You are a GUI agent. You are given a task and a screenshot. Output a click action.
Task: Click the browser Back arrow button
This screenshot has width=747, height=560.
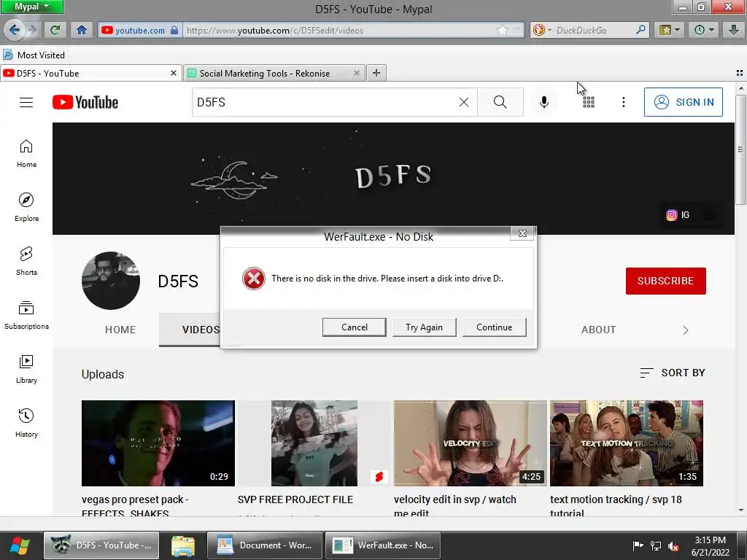15,30
